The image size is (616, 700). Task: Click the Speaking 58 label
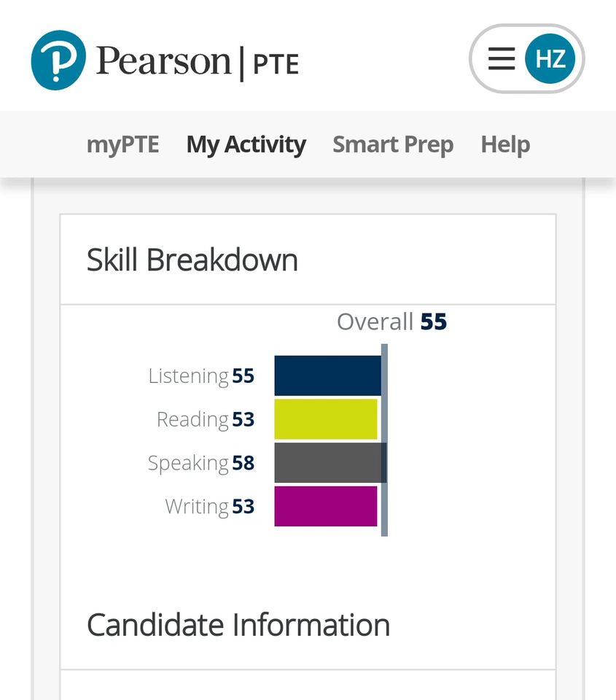pyautogui.click(x=201, y=463)
